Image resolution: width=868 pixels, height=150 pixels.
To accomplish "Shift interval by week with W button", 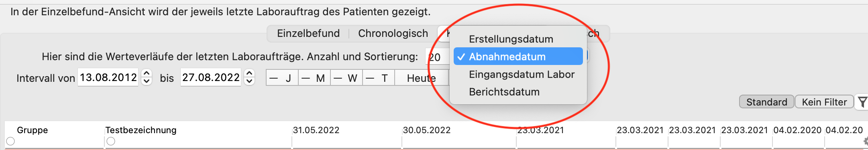I will coord(346,78).
